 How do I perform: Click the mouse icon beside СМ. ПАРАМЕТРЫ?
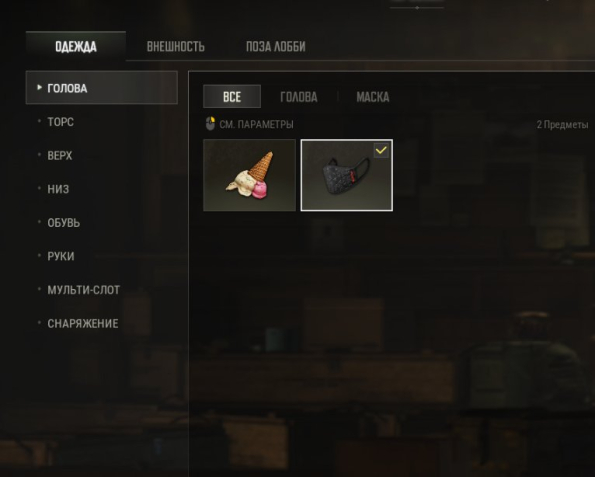tap(210, 124)
